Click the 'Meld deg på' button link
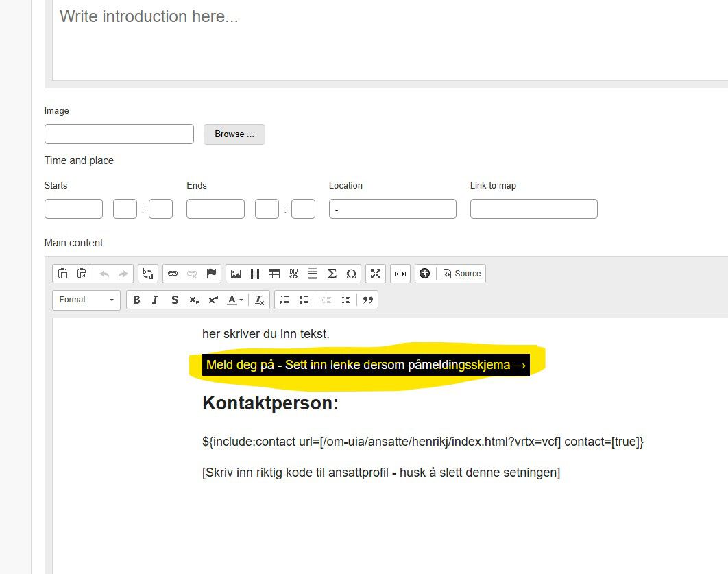The height and width of the screenshot is (574, 728). point(366,365)
